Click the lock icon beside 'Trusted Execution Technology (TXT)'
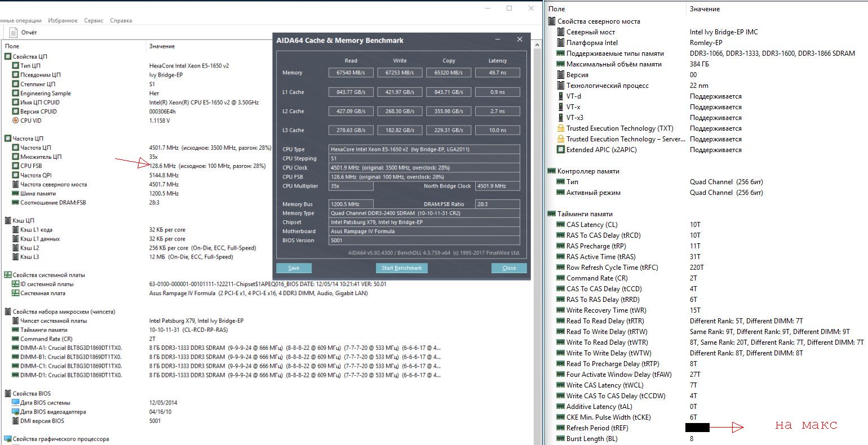Screen dimensions: 868x445 [560, 128]
